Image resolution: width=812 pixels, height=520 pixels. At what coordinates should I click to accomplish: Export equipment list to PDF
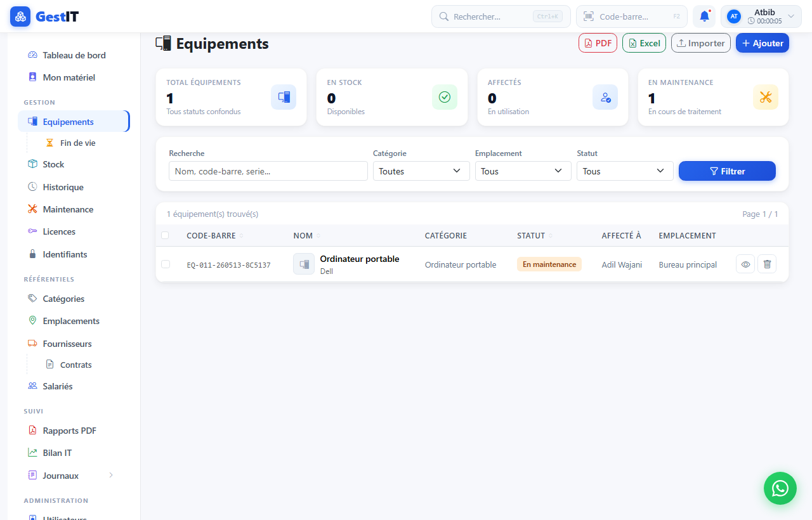click(x=598, y=43)
